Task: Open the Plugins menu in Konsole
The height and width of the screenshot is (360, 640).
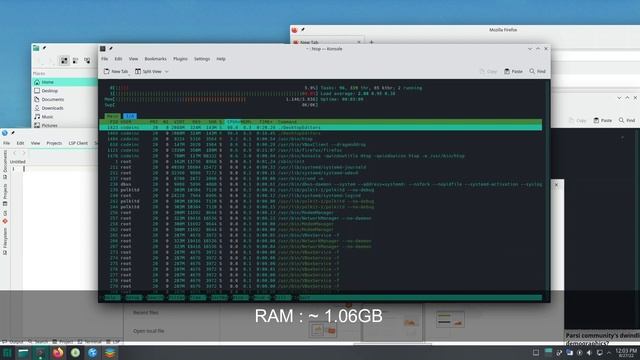Action: [x=180, y=59]
